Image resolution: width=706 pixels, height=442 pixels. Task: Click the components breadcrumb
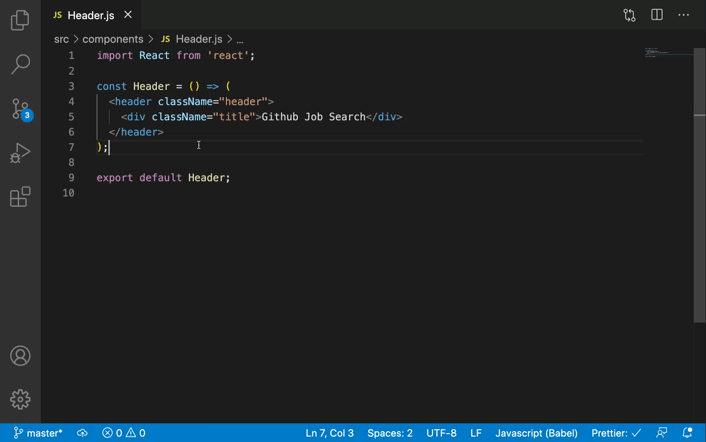pos(113,39)
